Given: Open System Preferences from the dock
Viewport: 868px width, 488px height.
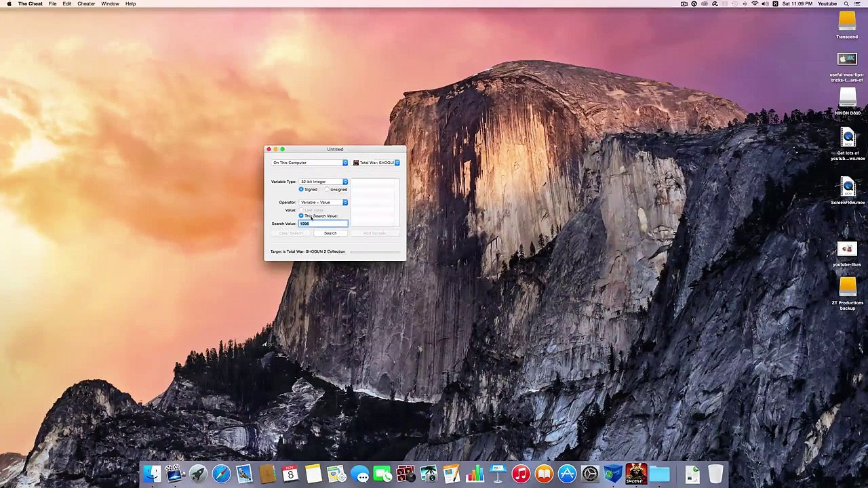Looking at the screenshot, I should (x=590, y=474).
